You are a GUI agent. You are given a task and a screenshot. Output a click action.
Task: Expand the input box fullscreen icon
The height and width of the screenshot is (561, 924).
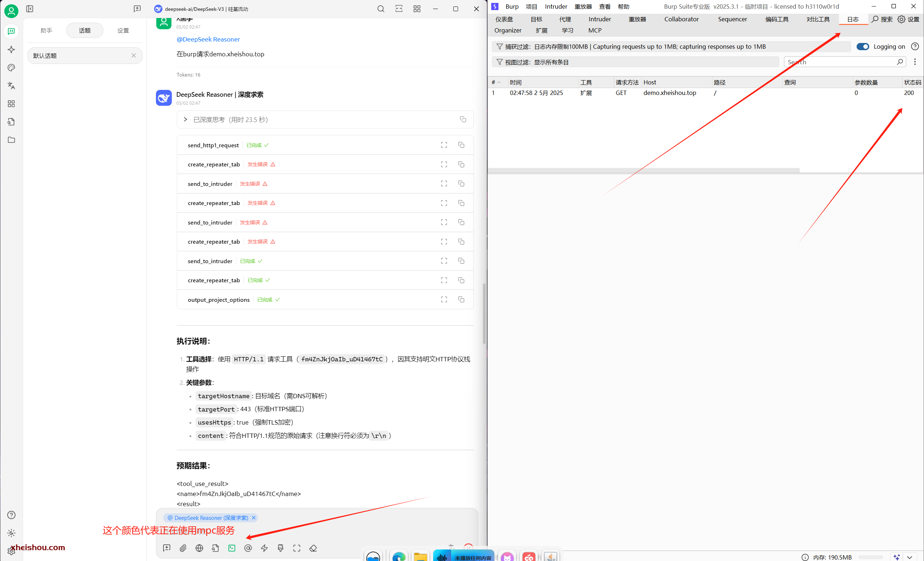(297, 548)
